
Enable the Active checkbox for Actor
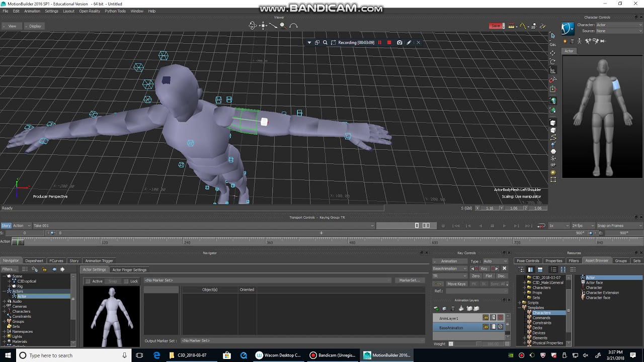click(88, 281)
